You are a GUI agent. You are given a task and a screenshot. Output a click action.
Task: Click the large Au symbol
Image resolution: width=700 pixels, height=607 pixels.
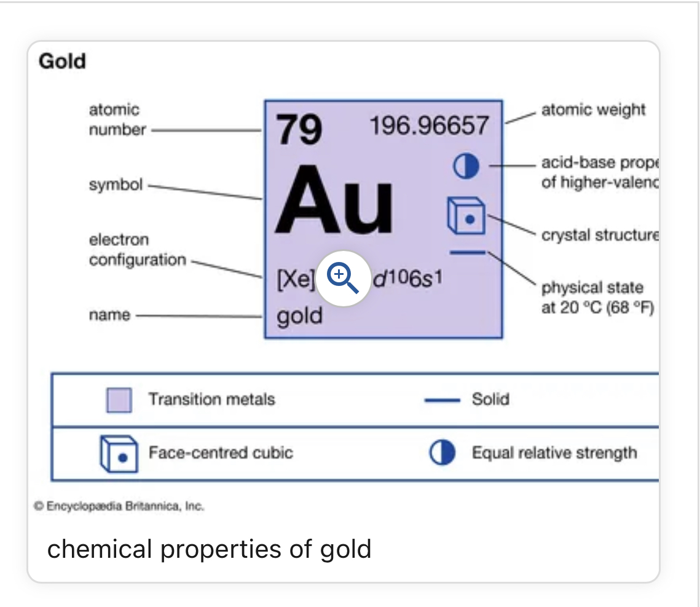point(334,200)
